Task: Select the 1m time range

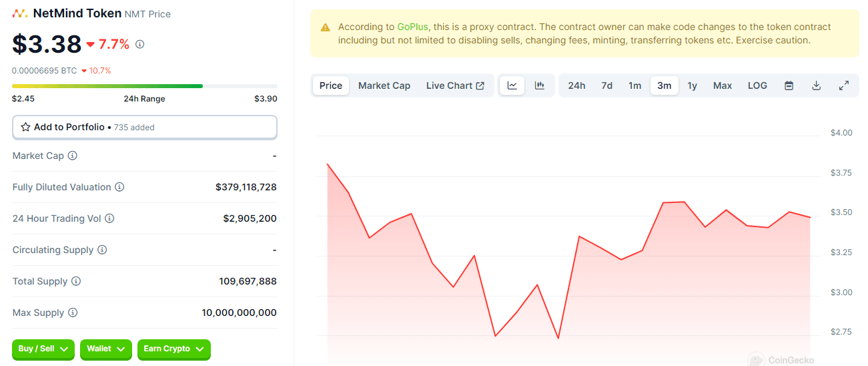Action: pyautogui.click(x=634, y=85)
